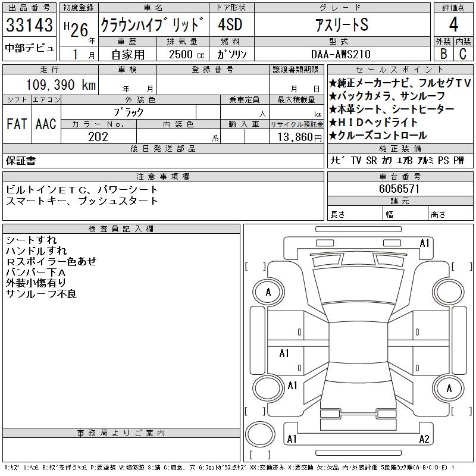Image resolution: width=476 pixels, height=476 pixels.
Task: Click the サンルーフ不良 inspector note
Action: 42,294
